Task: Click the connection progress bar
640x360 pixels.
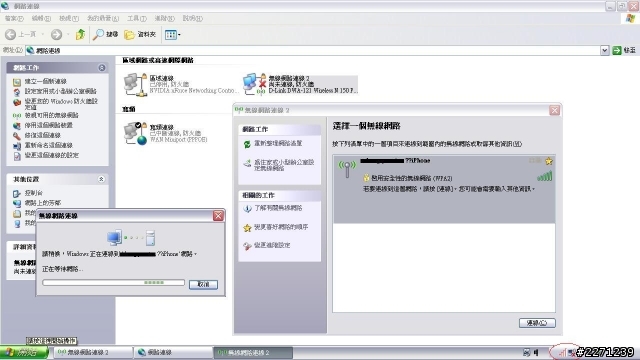Action: (113, 282)
